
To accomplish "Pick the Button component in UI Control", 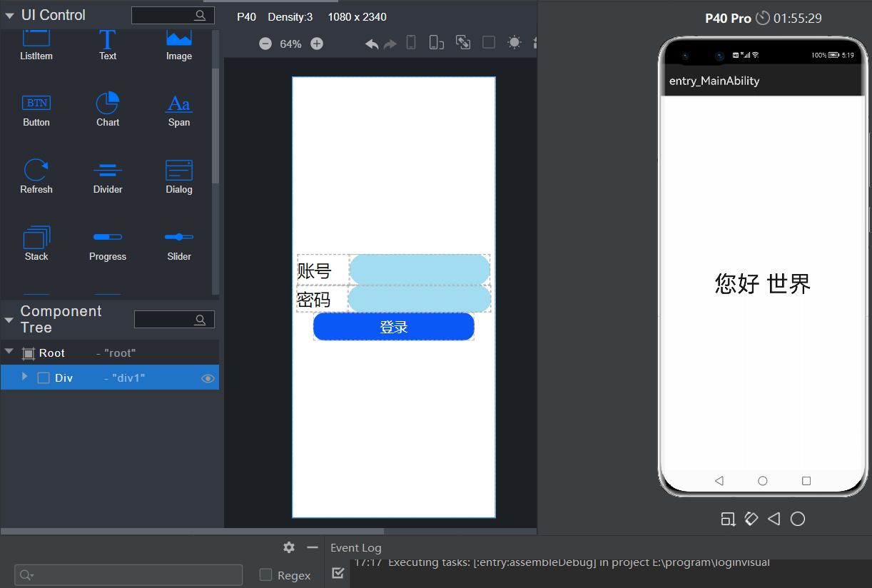I will (36, 111).
